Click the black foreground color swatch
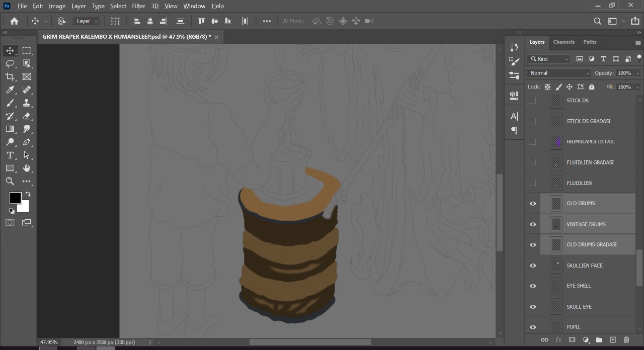The image size is (644, 350). point(15,198)
